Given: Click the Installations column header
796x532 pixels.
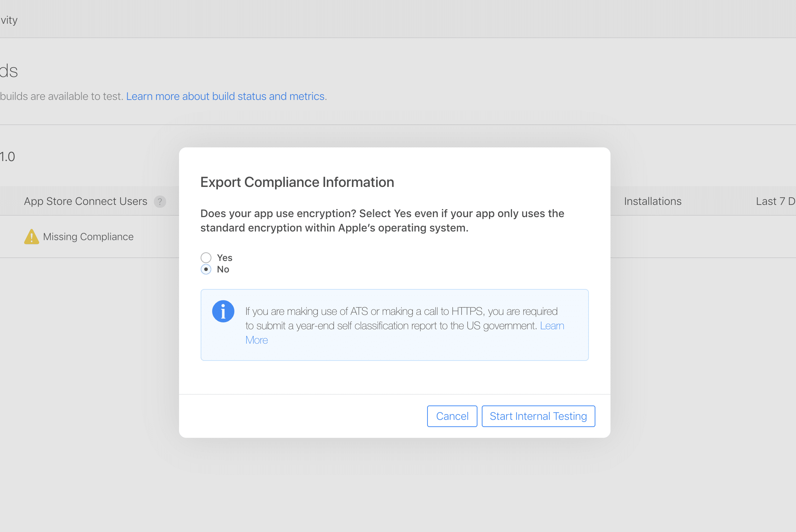Looking at the screenshot, I should pos(653,201).
